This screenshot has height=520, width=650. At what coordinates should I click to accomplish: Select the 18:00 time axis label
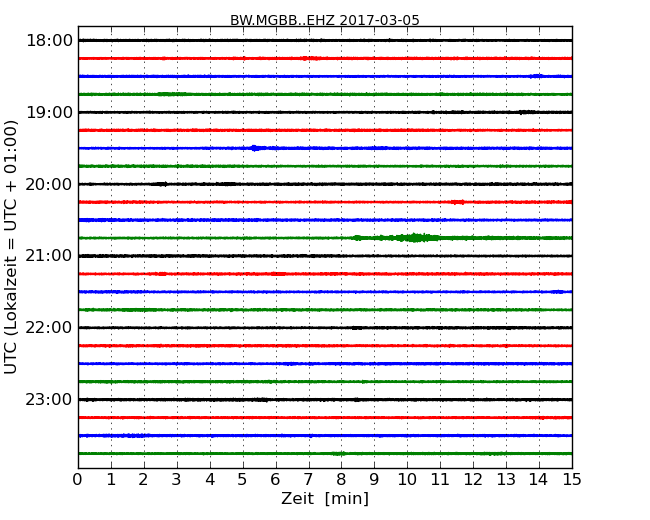click(49, 41)
